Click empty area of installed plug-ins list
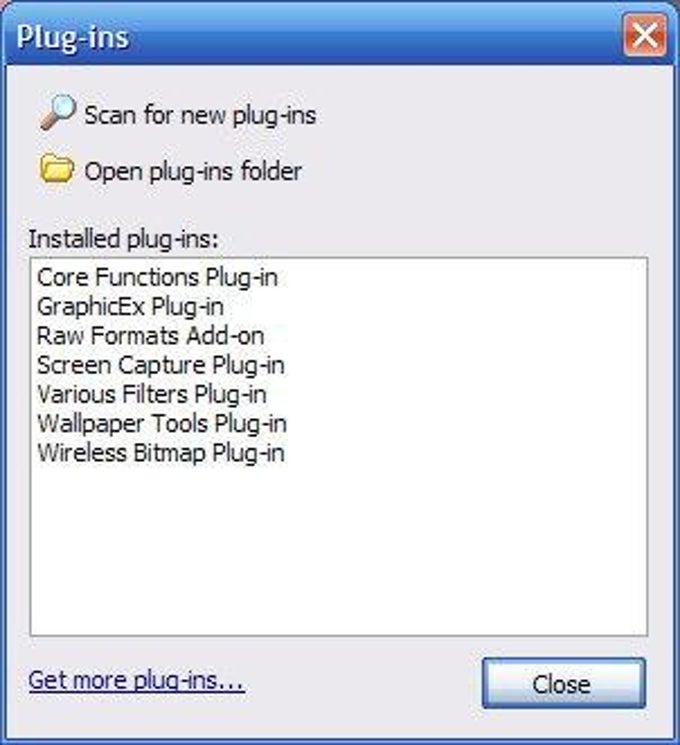The width and height of the screenshot is (680, 745). [x=338, y=551]
